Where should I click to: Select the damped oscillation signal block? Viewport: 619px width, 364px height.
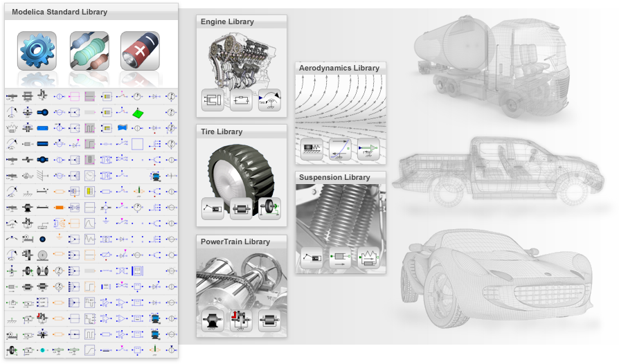coord(89,239)
